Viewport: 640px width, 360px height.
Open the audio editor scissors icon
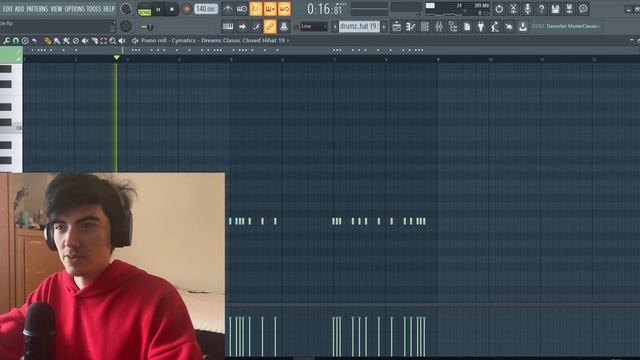(x=513, y=9)
